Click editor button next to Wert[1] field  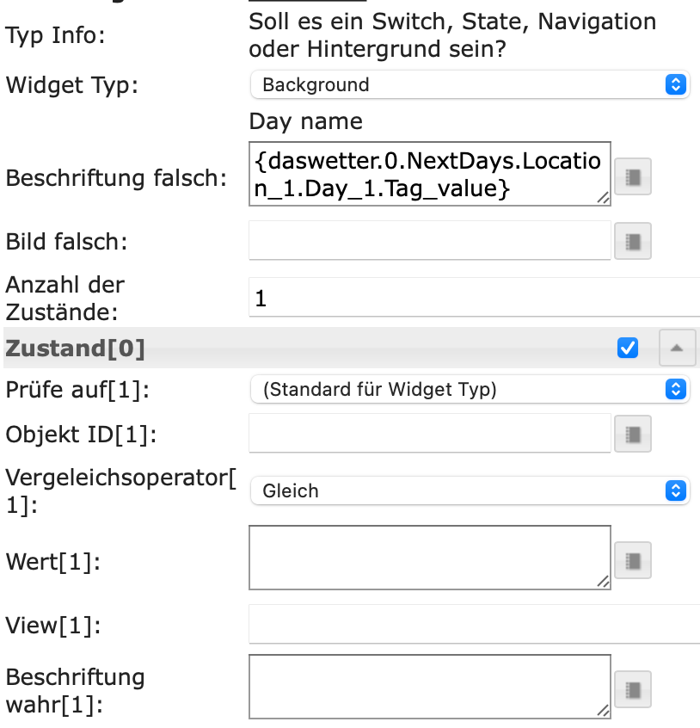tap(632, 561)
